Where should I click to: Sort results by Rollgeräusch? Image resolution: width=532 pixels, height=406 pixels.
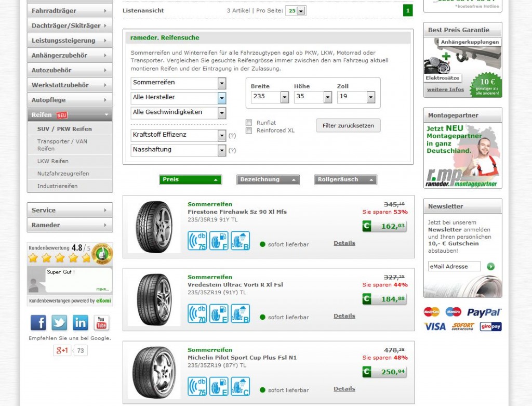[345, 179]
